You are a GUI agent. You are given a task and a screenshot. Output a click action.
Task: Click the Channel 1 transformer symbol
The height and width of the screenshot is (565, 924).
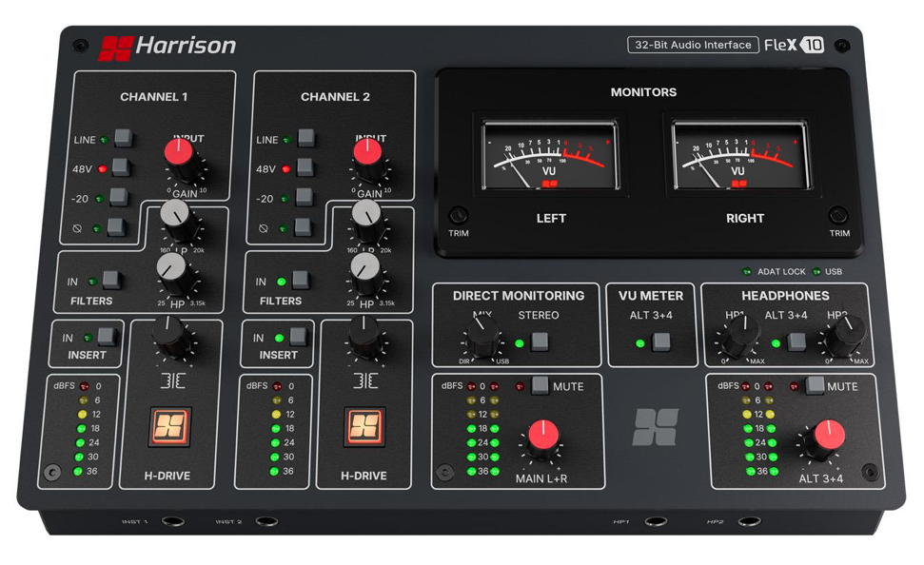click(172, 381)
